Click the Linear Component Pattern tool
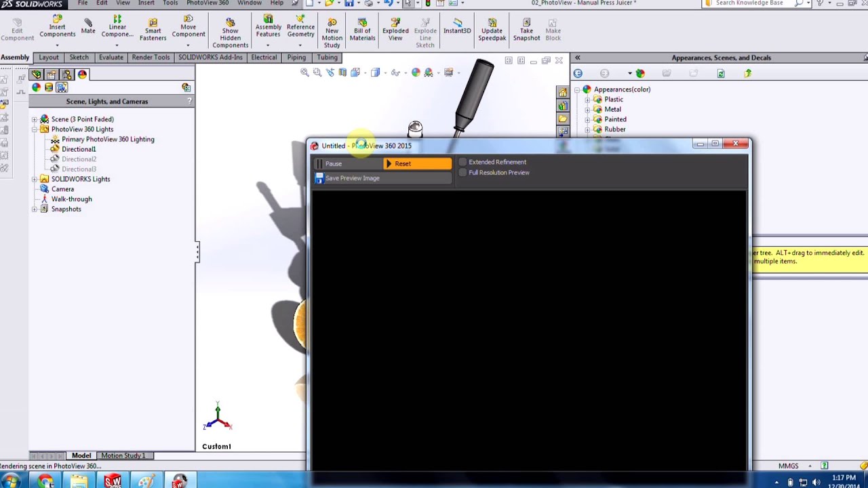Screen dimensions: 868x488 pyautogui.click(x=117, y=27)
